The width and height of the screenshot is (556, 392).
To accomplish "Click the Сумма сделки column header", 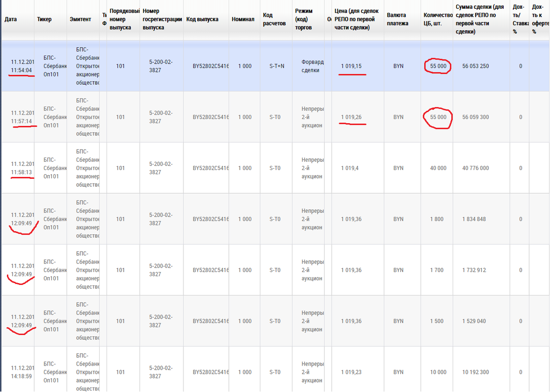I will click(480, 19).
